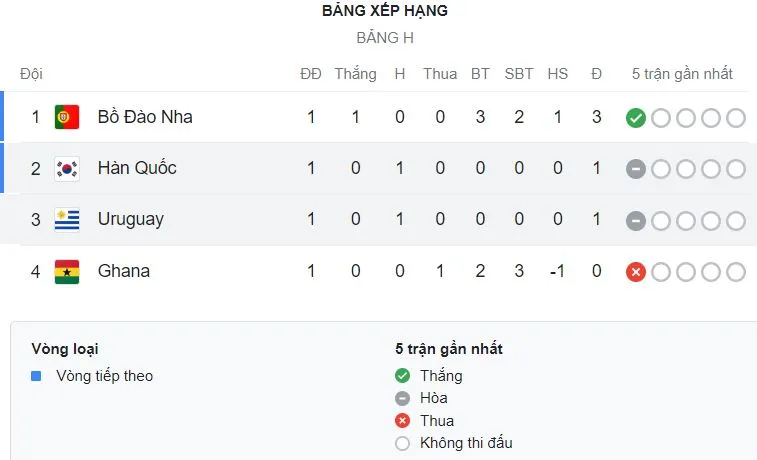Click Uruguay's gray draw result icon
The height and width of the screenshot is (460, 757).
click(635, 220)
